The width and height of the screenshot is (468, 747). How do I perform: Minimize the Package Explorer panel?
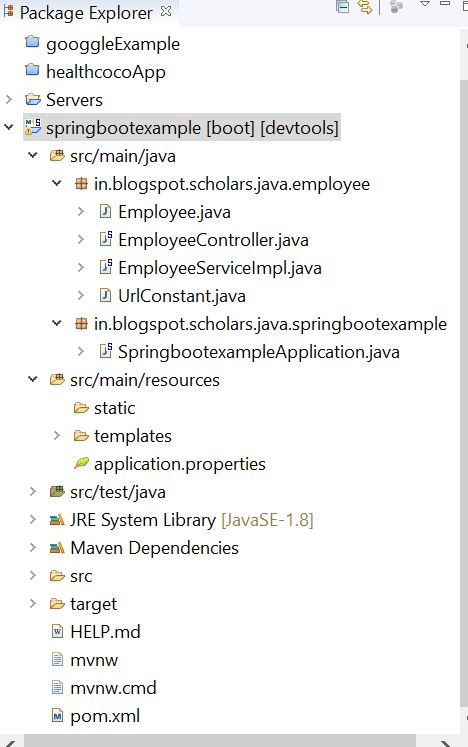[x=445, y=3]
